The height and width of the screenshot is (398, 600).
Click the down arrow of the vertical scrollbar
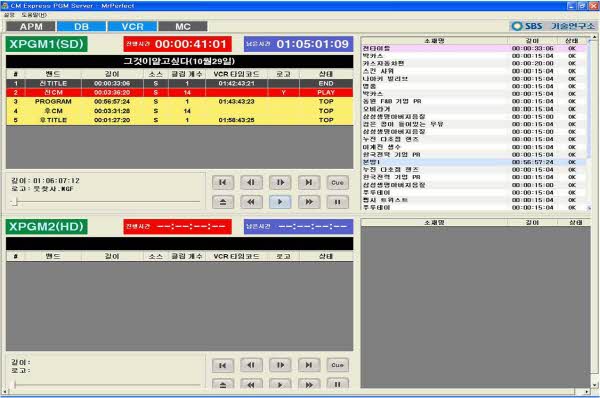[x=594, y=385]
